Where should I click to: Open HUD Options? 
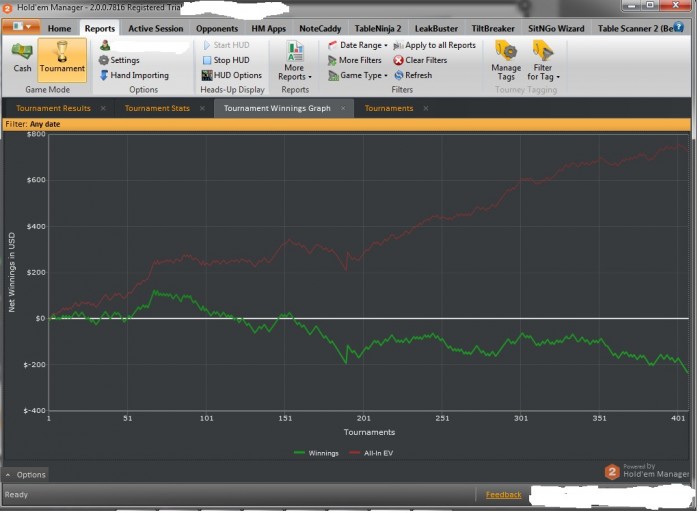click(x=232, y=75)
